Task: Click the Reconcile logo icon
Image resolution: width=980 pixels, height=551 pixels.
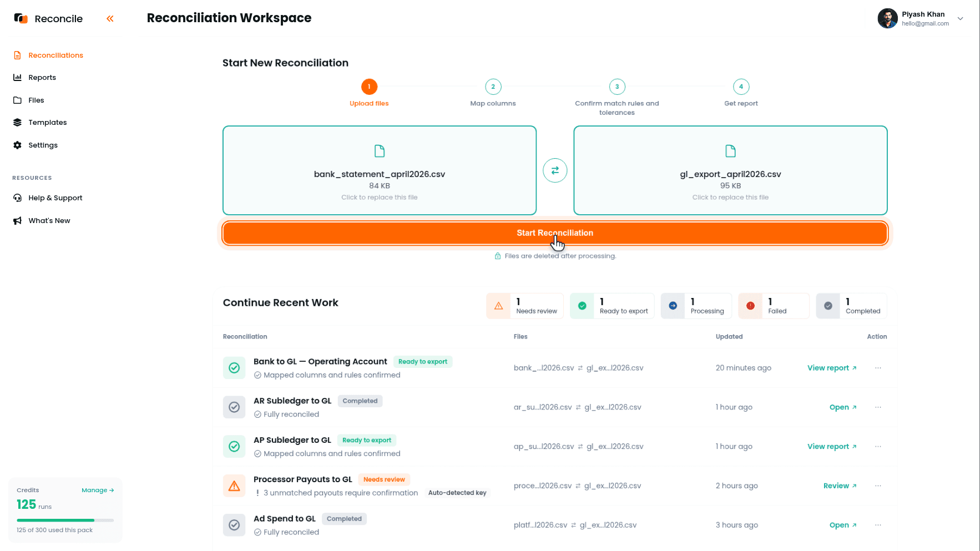Action: pyautogui.click(x=21, y=18)
